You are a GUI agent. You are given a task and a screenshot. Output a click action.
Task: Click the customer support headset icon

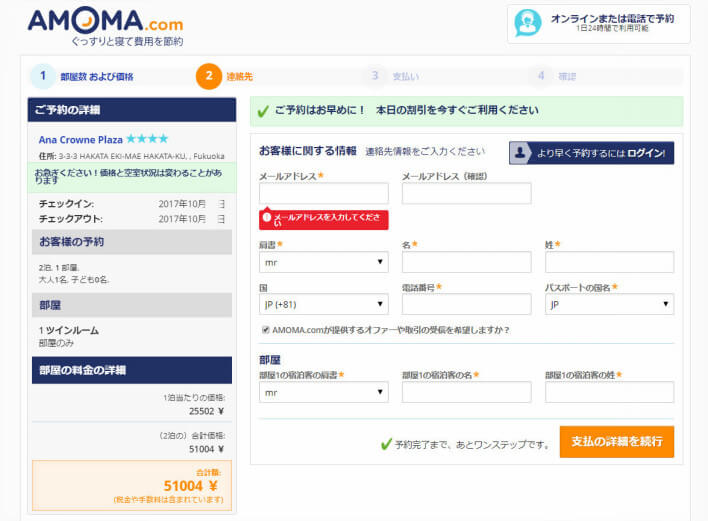coord(527,23)
